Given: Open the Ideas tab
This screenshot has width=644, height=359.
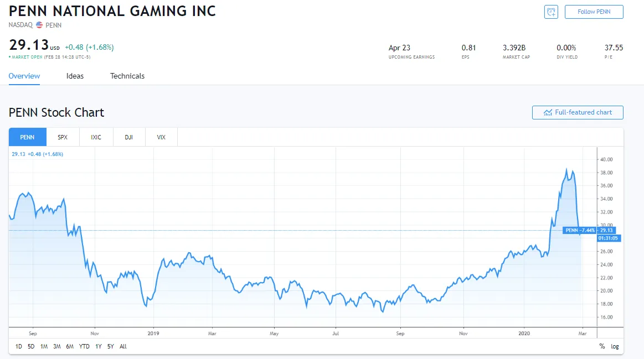Looking at the screenshot, I should pos(75,76).
